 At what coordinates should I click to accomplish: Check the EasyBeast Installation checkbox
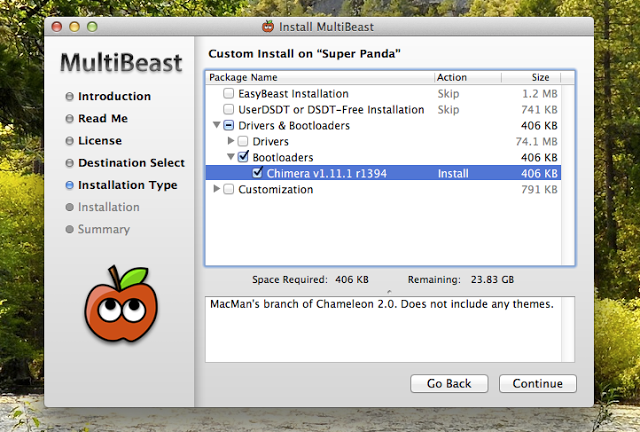[229, 94]
